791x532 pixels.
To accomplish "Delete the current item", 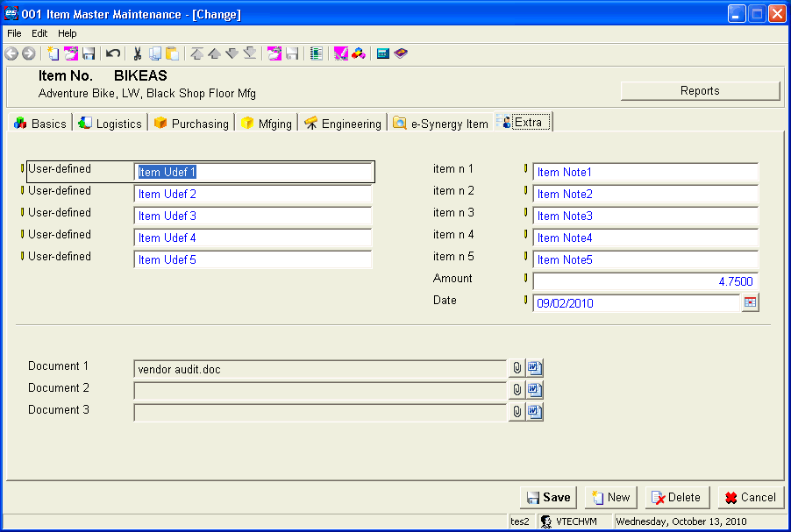I will point(678,498).
